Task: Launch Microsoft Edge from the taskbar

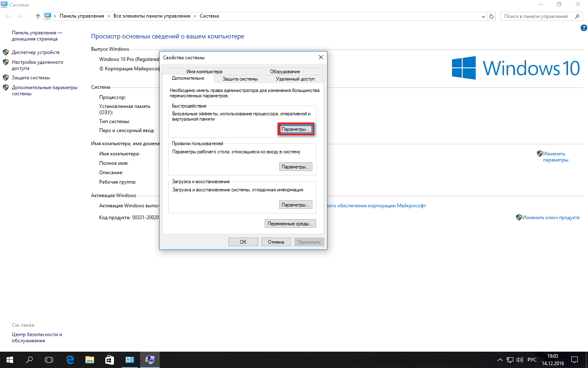Action: tap(70, 360)
